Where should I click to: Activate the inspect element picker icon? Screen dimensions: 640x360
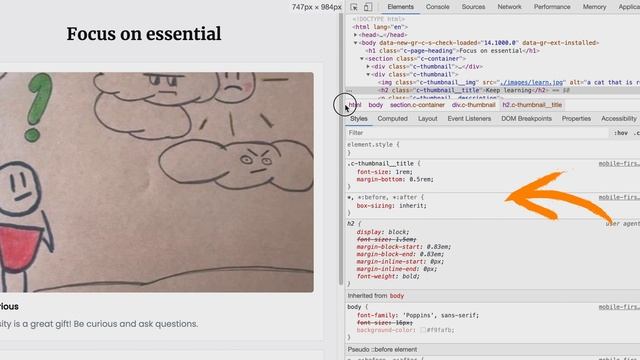(x=354, y=7)
